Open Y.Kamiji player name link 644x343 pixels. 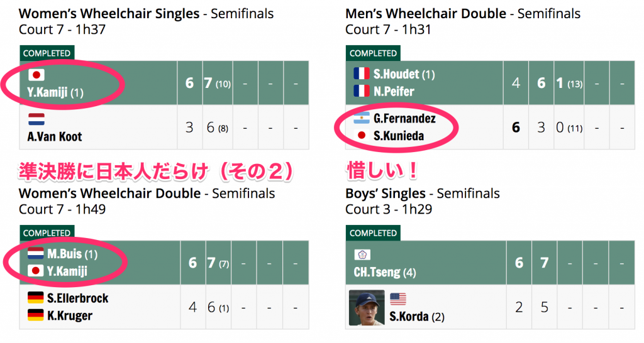(48, 93)
